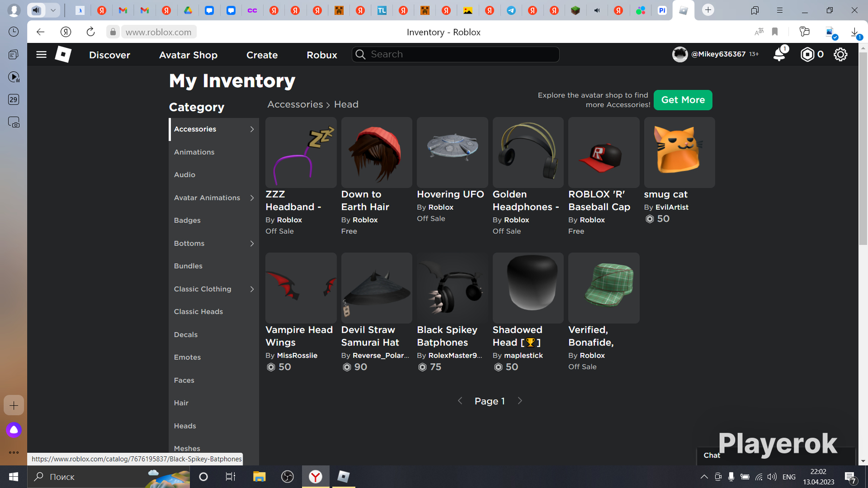Screen dimensions: 868x488
Task: Click the Roblox logo home icon
Action: pyautogui.click(x=63, y=54)
